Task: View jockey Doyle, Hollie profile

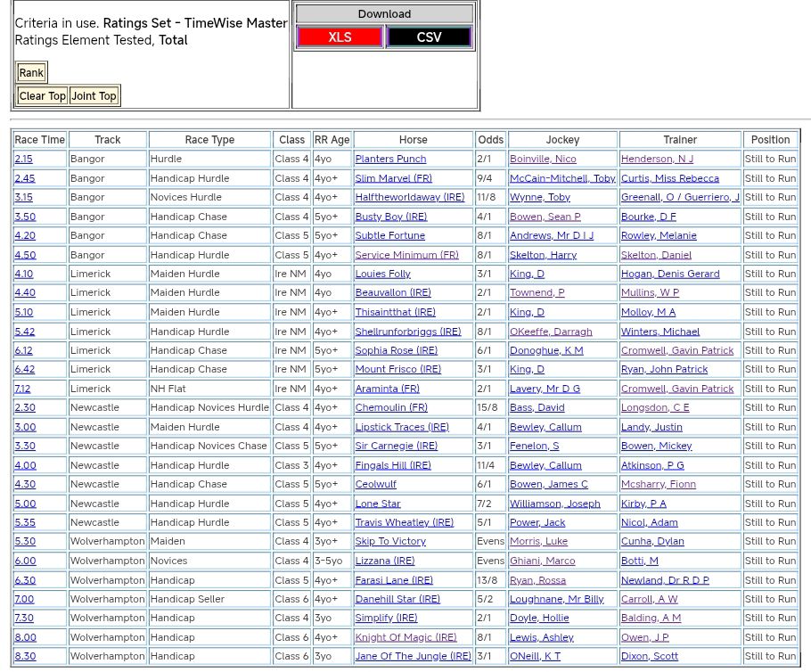Action: pos(539,619)
